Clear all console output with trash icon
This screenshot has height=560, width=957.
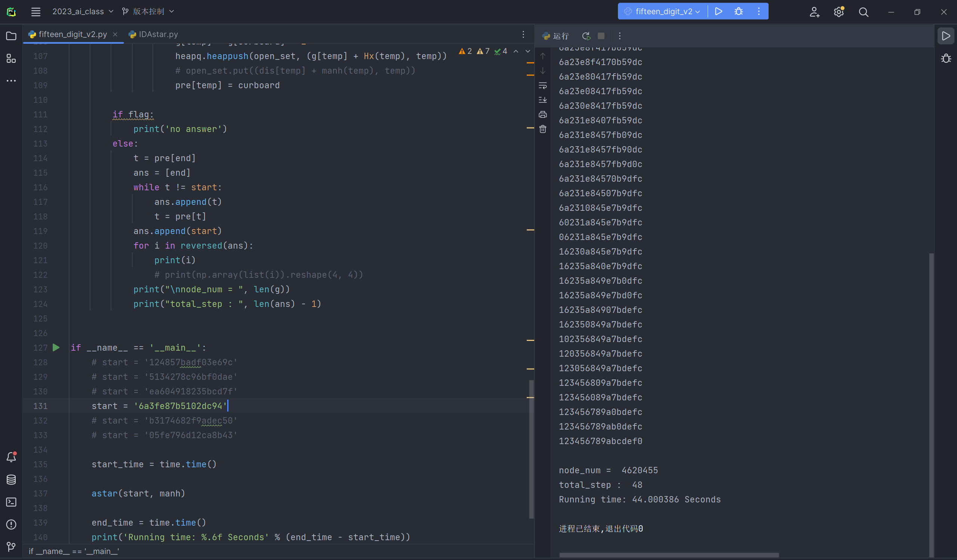pos(543,129)
